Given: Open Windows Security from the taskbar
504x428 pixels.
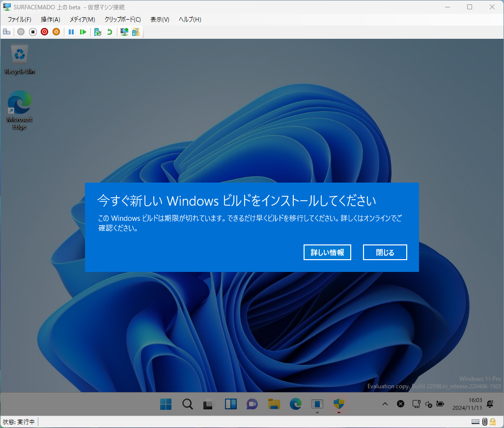Looking at the screenshot, I should tap(338, 404).
